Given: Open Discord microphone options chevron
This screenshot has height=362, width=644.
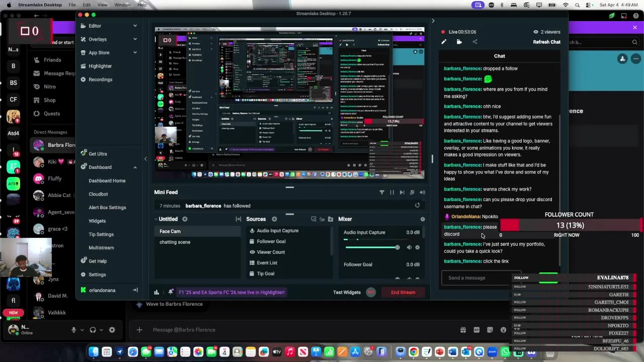Looking at the screenshot, I should point(82,330).
